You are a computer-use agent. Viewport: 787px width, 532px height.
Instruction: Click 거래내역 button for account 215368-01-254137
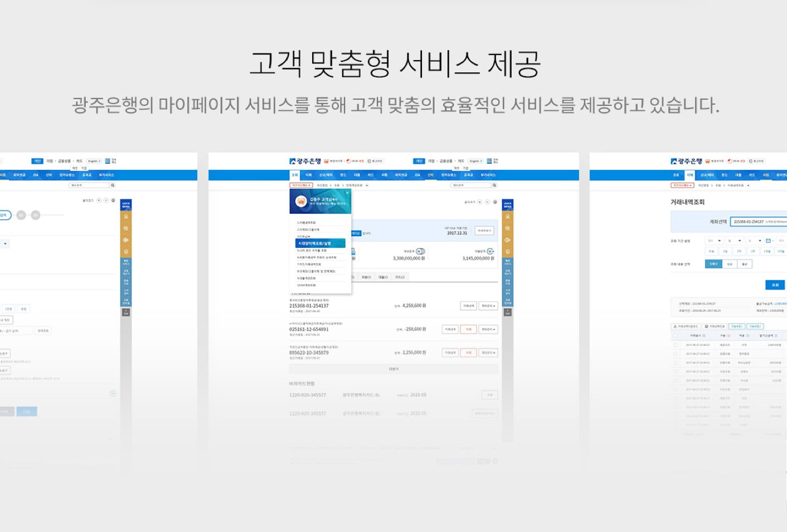pyautogui.click(x=468, y=306)
